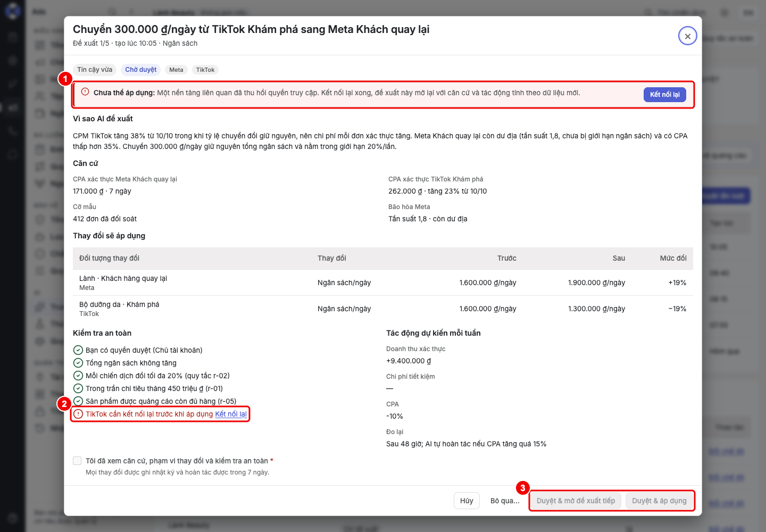766x532 pixels.
Task: Select the 'Chờ duyệt' status tag
Action: pyautogui.click(x=141, y=70)
